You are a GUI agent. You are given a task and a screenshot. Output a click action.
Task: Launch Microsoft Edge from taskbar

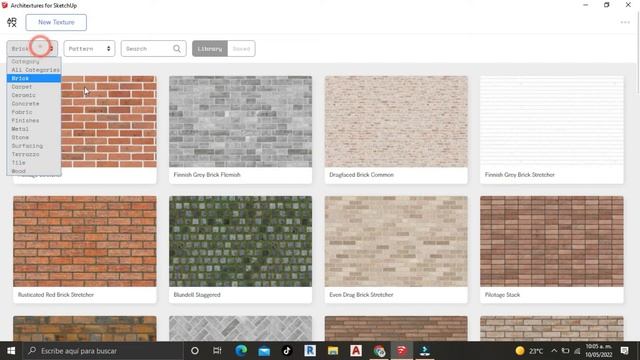point(241,351)
